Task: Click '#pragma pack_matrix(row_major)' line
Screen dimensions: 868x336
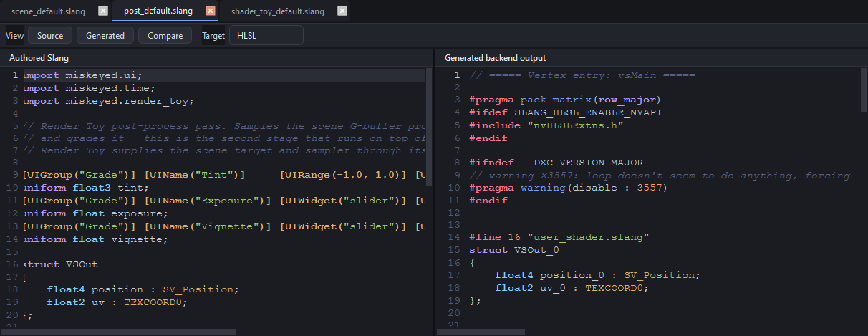Action: (564, 100)
